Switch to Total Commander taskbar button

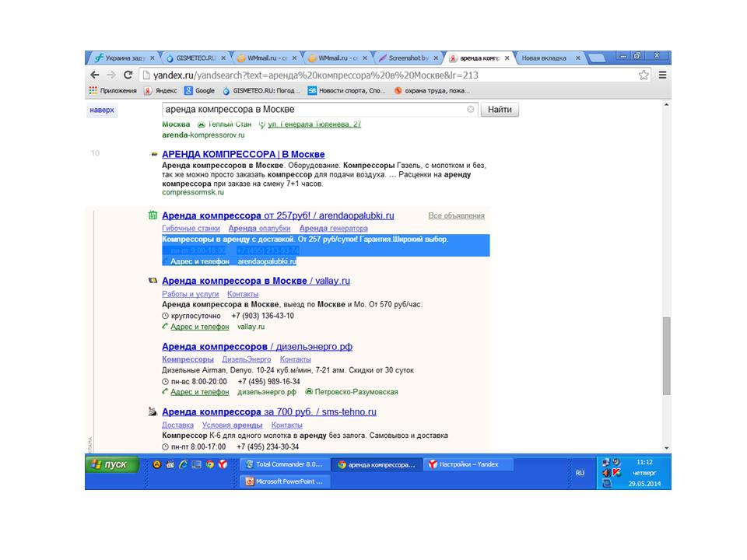[x=285, y=464]
